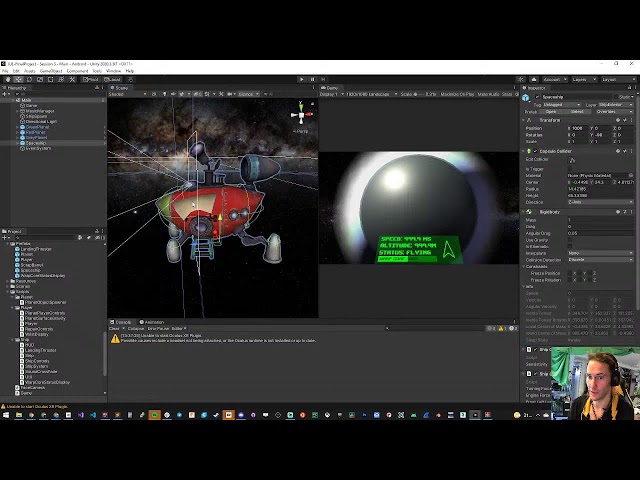Open the Assets menu
Screen dimensions: 640x480
tap(29, 71)
